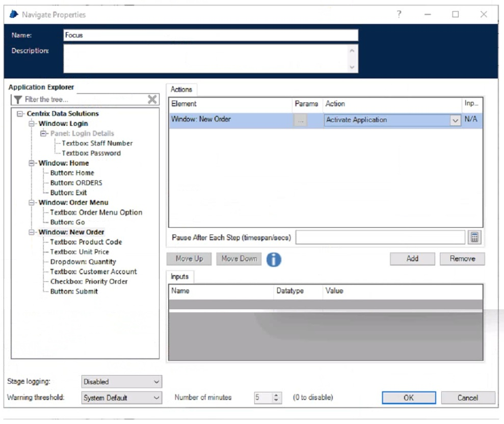Select Checkbox: Priority Order in tree
This screenshot has height=424, width=504.
tap(89, 281)
